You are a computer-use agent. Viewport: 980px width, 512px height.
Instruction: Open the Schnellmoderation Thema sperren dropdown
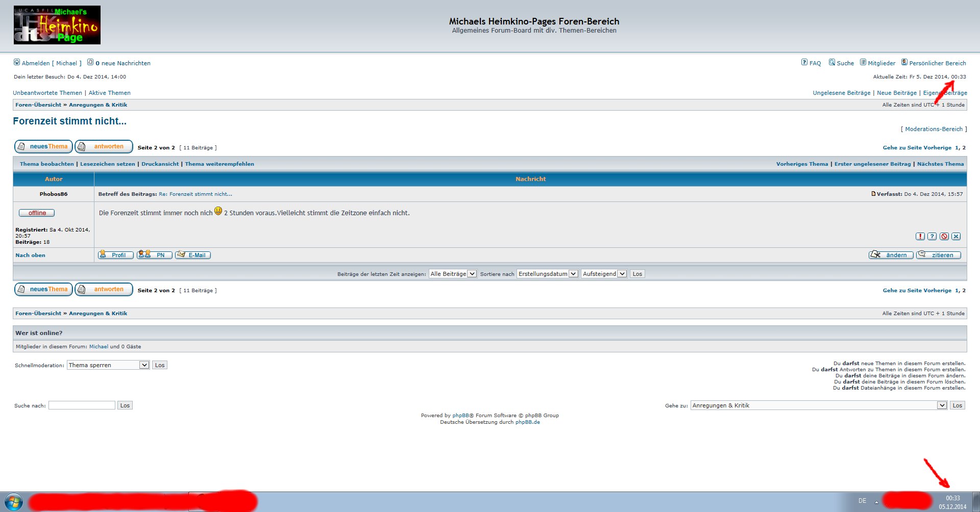point(108,365)
